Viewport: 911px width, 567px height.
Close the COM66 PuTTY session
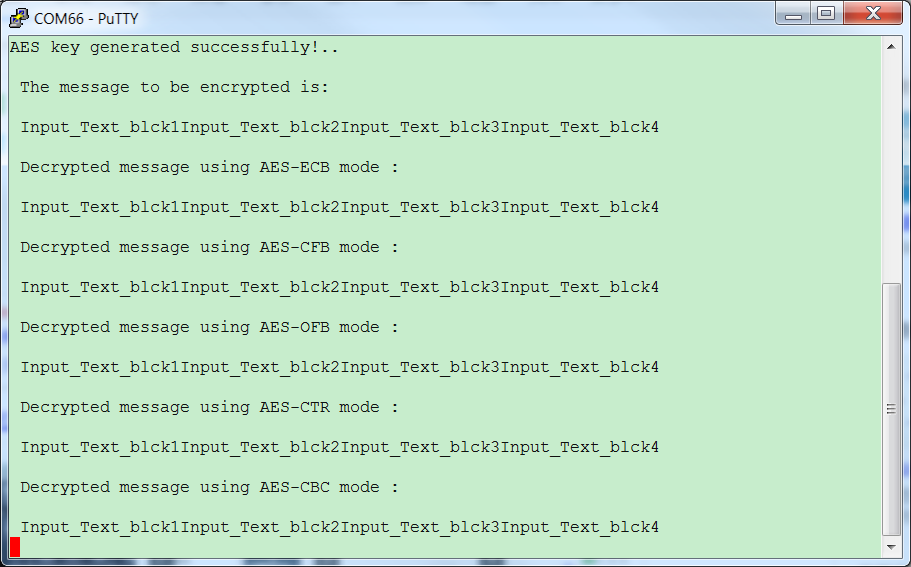tap(873, 13)
